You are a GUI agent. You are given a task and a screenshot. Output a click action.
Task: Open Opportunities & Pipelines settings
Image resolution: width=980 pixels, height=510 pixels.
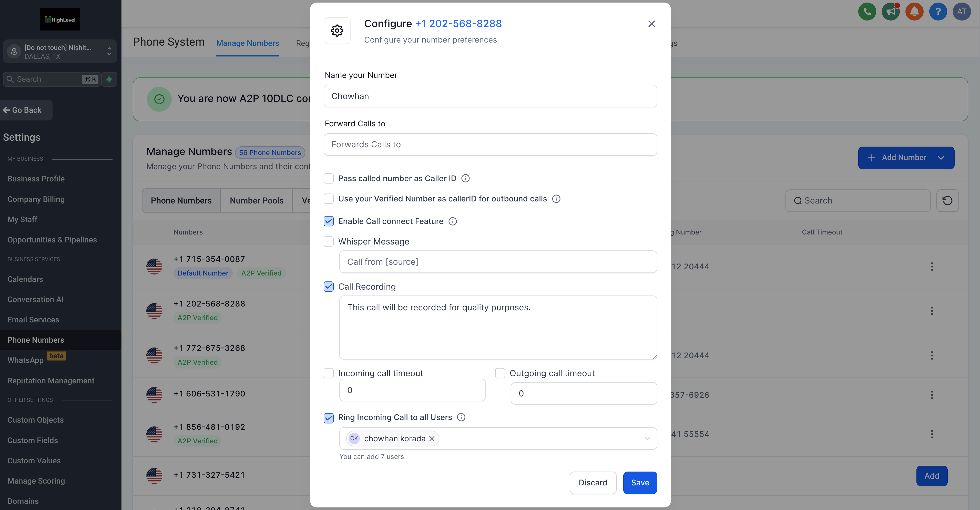52,240
